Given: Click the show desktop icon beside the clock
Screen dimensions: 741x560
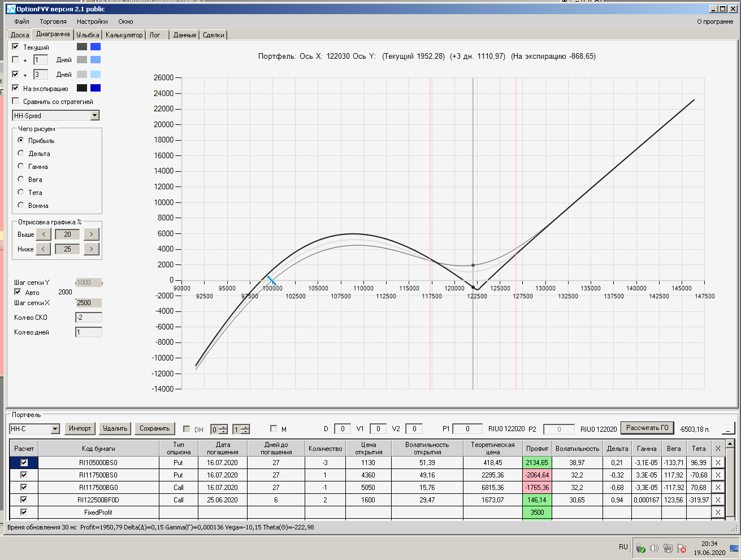Looking at the screenshot, I should click(734, 548).
